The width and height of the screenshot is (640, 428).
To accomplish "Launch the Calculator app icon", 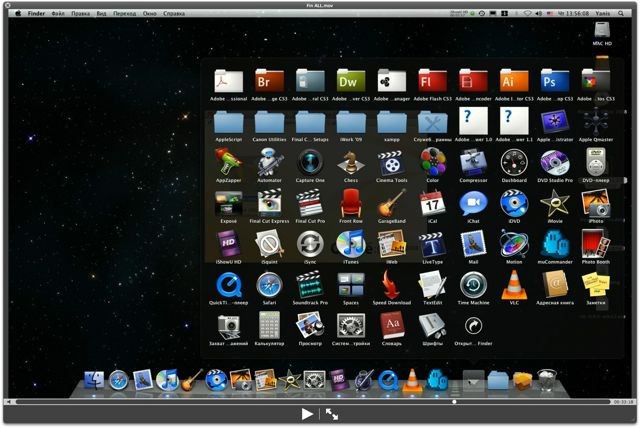I will pos(269,326).
